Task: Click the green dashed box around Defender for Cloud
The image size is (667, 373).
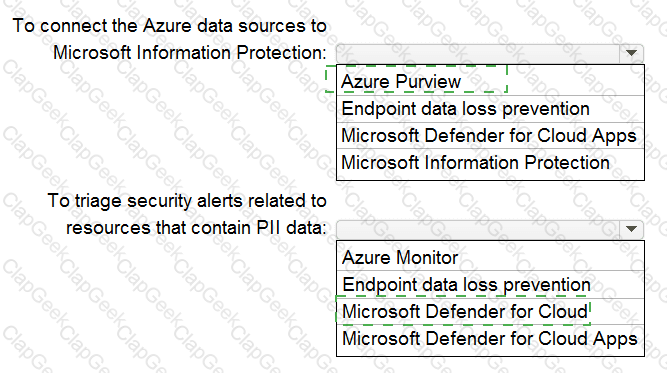Action: 463,310
